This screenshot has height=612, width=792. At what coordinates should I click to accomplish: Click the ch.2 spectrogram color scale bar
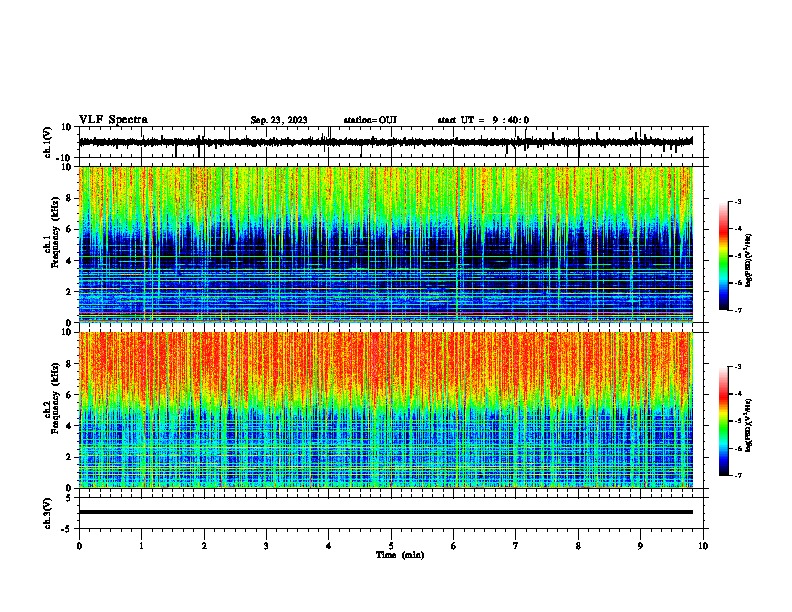(x=724, y=421)
